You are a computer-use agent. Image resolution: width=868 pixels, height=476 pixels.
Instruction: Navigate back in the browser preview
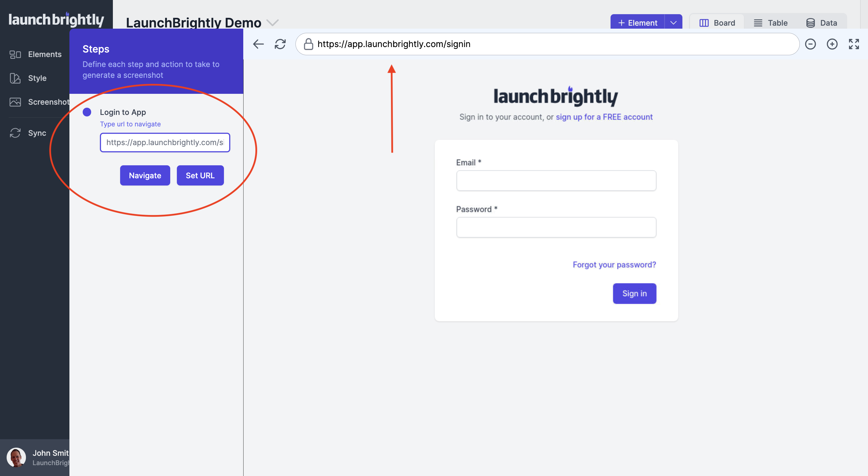pos(258,44)
